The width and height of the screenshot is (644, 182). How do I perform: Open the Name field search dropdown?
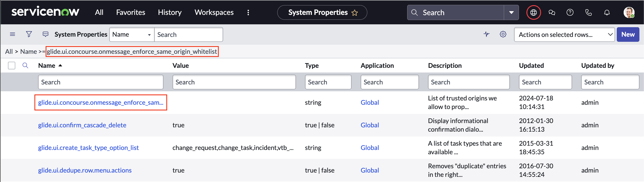[132, 35]
